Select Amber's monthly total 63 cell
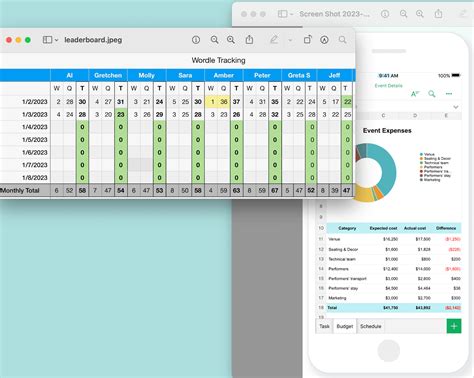Image resolution: width=474 pixels, height=378 pixels. click(x=236, y=191)
